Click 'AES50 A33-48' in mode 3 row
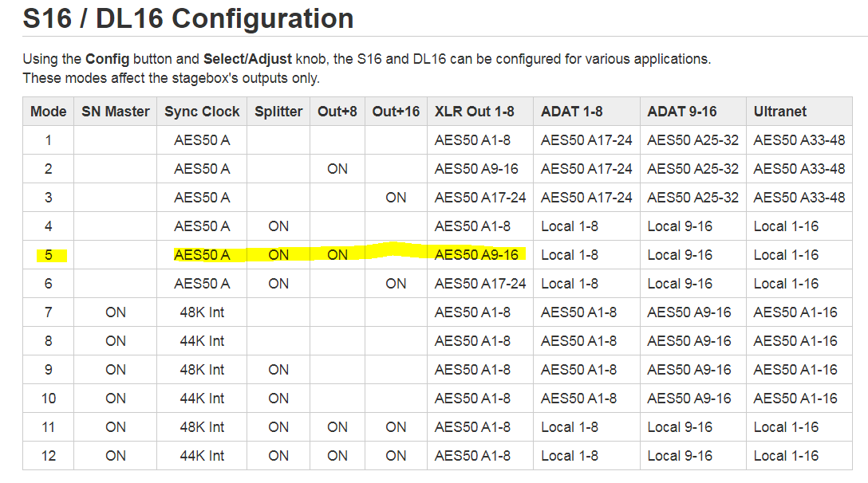Screen dimensions: 868x483 799,198
